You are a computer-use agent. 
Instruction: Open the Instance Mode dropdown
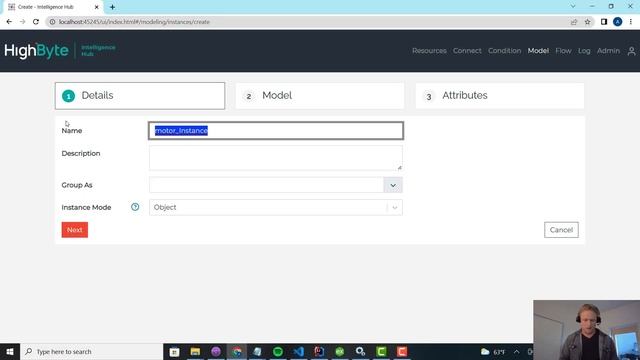pyautogui.click(x=276, y=207)
